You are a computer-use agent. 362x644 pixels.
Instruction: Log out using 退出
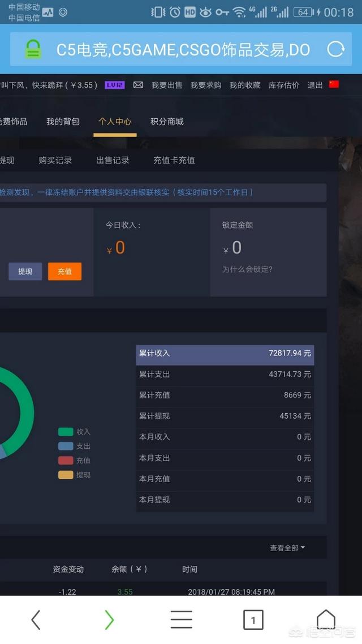point(315,85)
